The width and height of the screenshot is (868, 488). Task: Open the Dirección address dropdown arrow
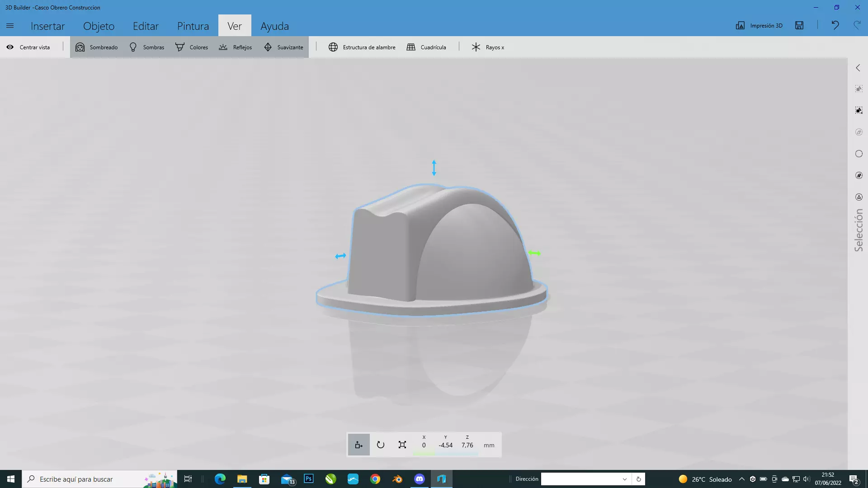pyautogui.click(x=624, y=479)
